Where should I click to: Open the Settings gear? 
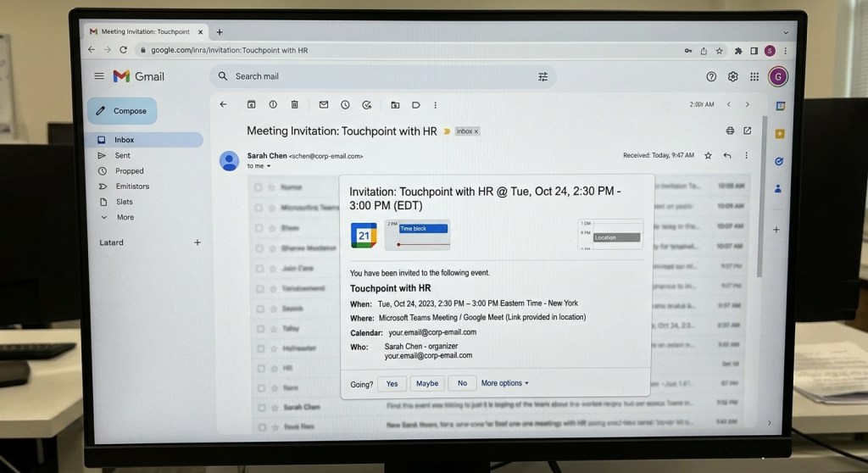pyautogui.click(x=733, y=77)
